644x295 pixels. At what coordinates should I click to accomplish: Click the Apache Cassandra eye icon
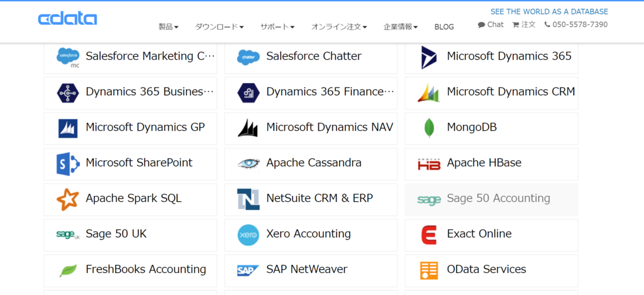[x=248, y=164]
